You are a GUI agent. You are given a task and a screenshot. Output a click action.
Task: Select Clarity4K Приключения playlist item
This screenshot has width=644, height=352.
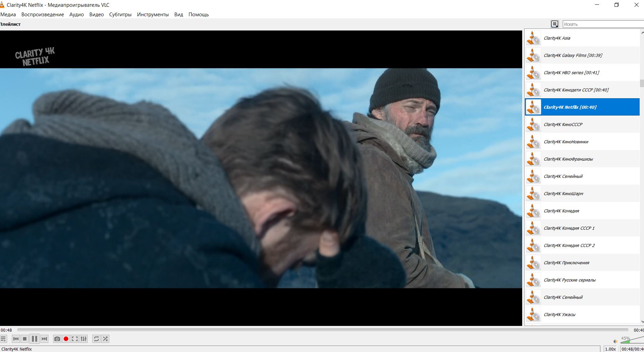[x=582, y=263]
